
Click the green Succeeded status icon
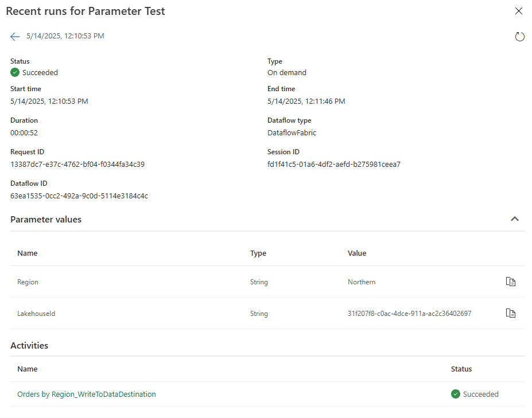14,72
